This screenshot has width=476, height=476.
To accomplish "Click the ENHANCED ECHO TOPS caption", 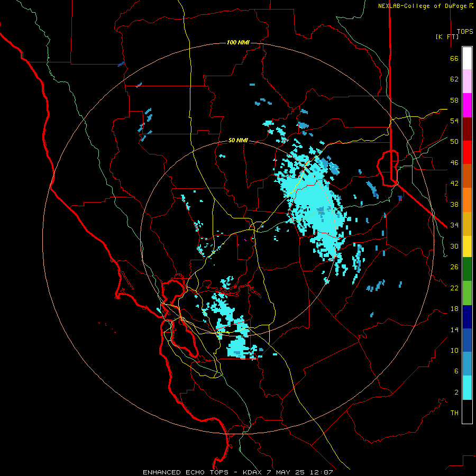I will tap(186, 472).
